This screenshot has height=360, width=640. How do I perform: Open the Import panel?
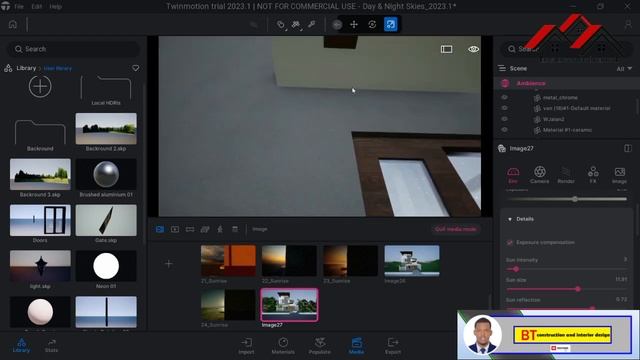click(247, 346)
